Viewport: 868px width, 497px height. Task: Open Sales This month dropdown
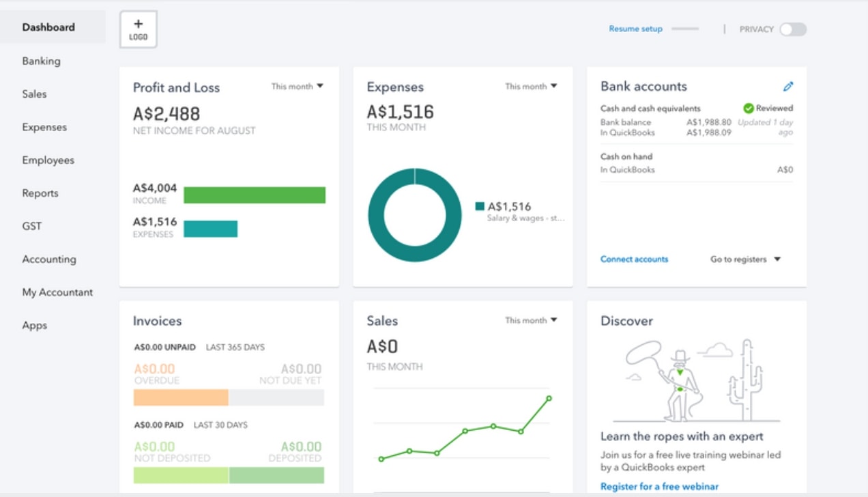(531, 320)
